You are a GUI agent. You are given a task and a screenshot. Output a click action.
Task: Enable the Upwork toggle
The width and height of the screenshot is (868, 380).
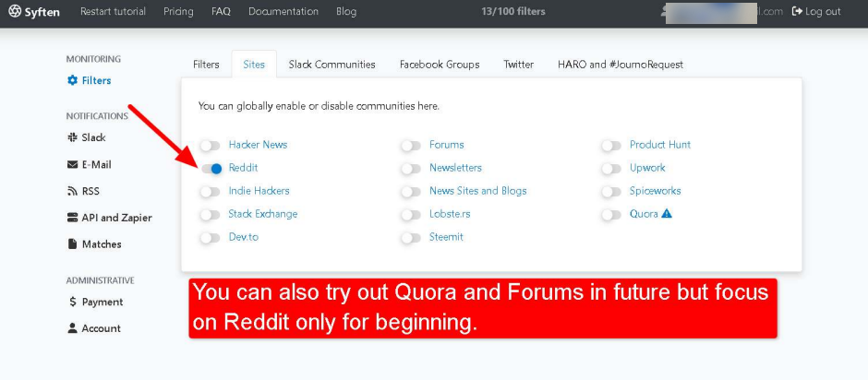click(611, 169)
